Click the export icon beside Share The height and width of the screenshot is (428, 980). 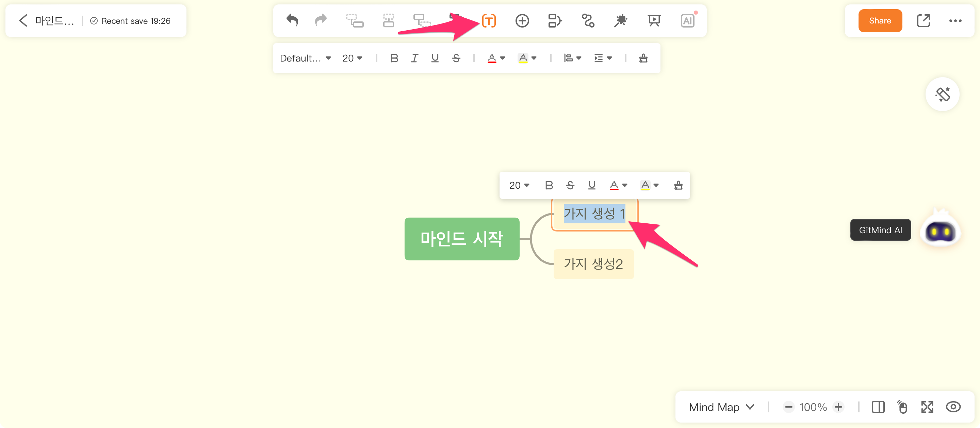(x=923, y=20)
